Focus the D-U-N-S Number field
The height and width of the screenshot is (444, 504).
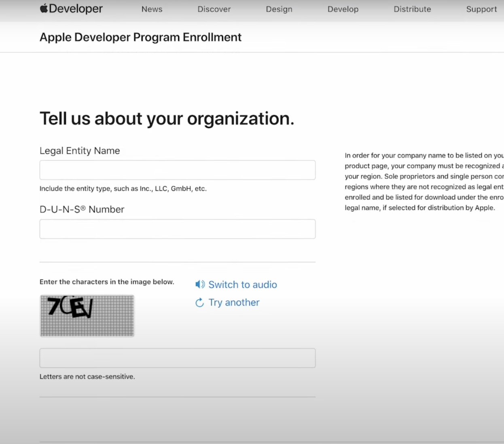178,229
